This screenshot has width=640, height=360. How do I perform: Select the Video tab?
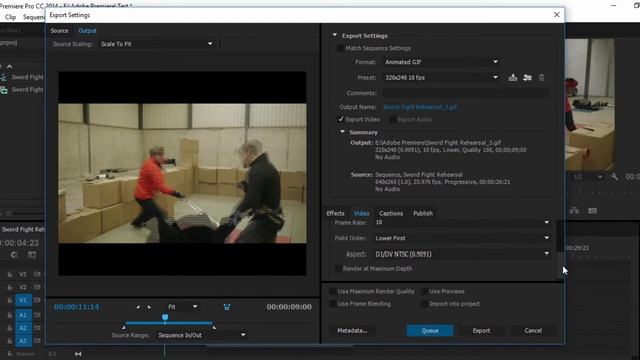[361, 213]
